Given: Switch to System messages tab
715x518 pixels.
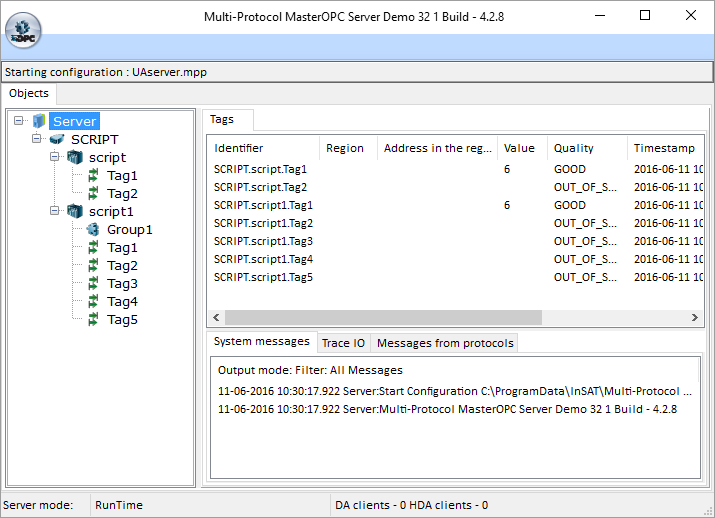Looking at the screenshot, I should pyautogui.click(x=261, y=342).
